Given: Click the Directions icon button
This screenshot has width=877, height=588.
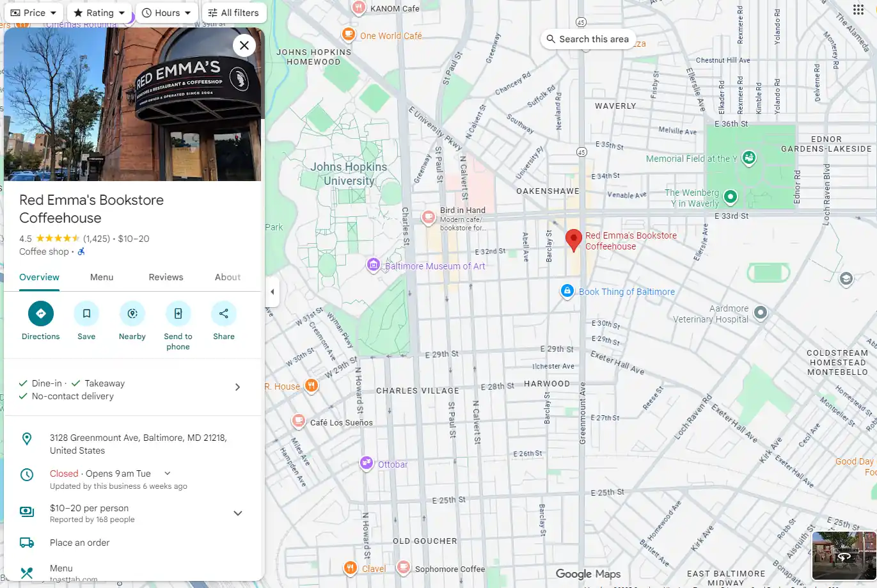Looking at the screenshot, I should point(41,314).
